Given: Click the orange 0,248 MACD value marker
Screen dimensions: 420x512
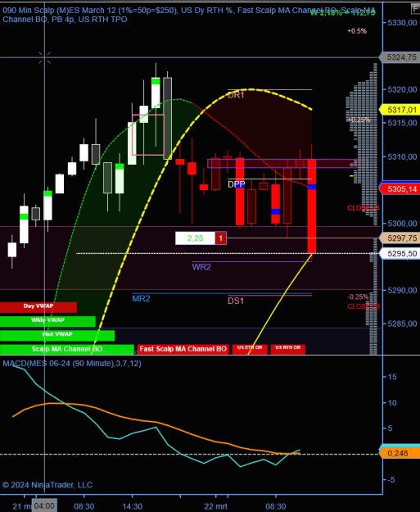Looking at the screenshot, I should click(399, 453).
